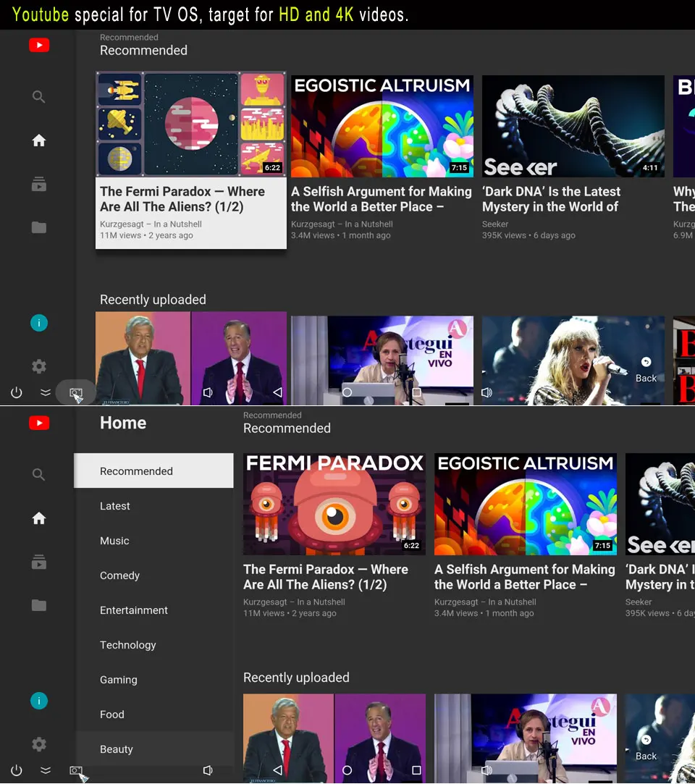Viewport: 695px width, 784px height.
Task: Click Back button over singer thumbnail without Home menu
Action: 646,371
